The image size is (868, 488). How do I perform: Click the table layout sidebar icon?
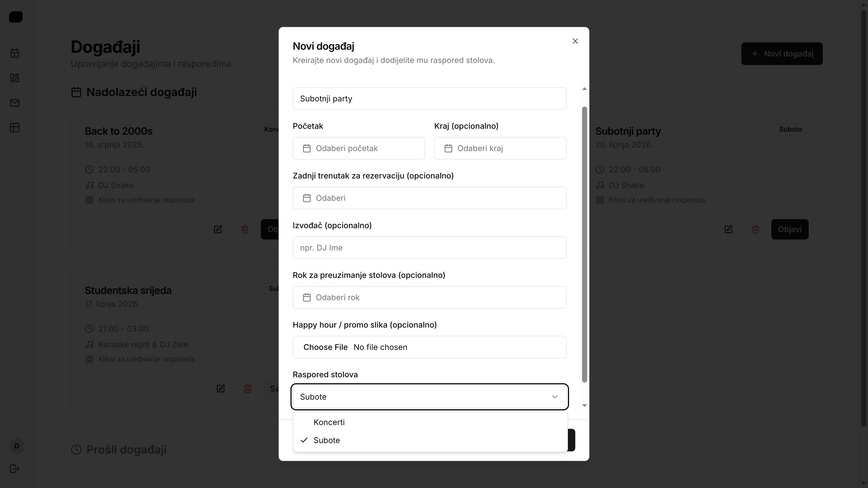tap(14, 128)
